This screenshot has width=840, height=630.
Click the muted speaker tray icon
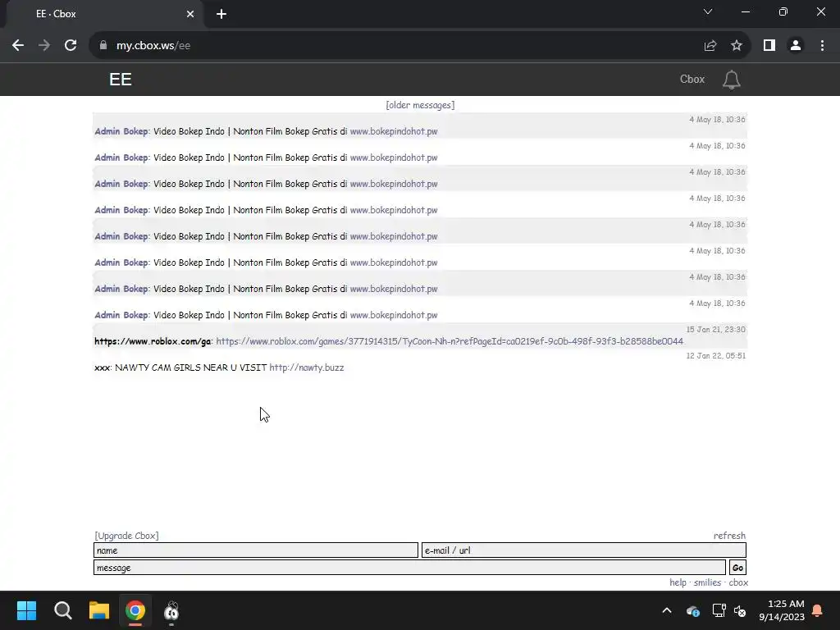(x=740, y=610)
